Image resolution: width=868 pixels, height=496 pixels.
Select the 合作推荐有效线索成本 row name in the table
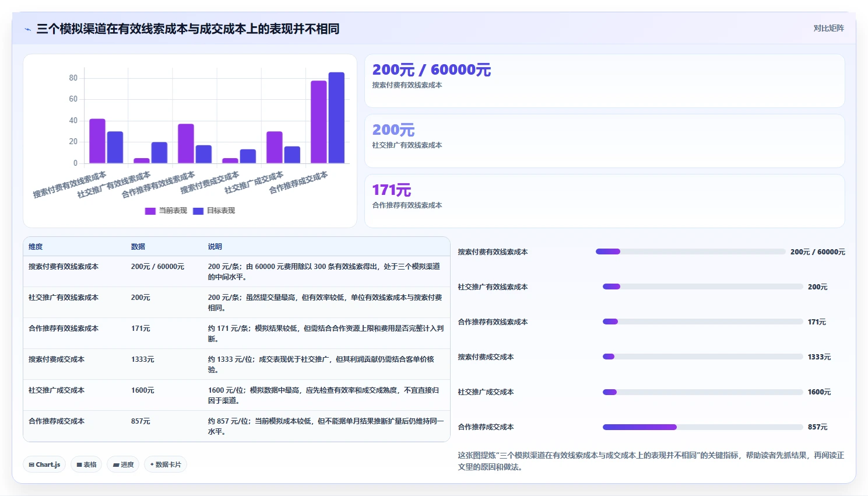(x=64, y=329)
